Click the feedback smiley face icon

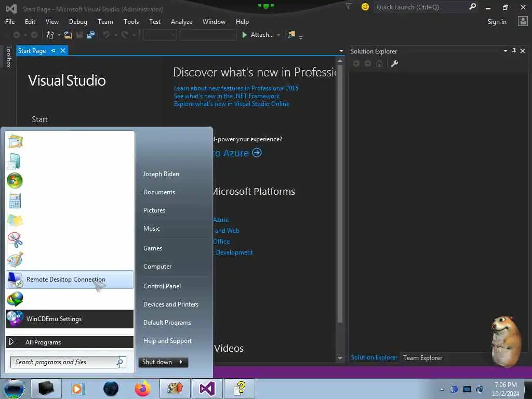click(365, 7)
